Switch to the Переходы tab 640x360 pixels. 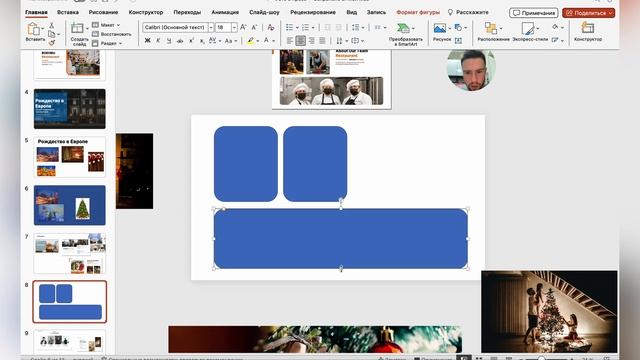[187, 12]
